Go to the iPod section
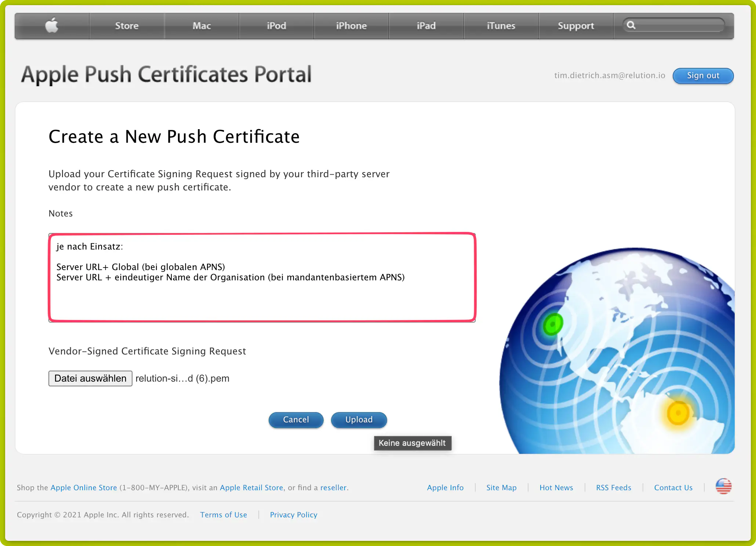756x546 pixels. 276,26
